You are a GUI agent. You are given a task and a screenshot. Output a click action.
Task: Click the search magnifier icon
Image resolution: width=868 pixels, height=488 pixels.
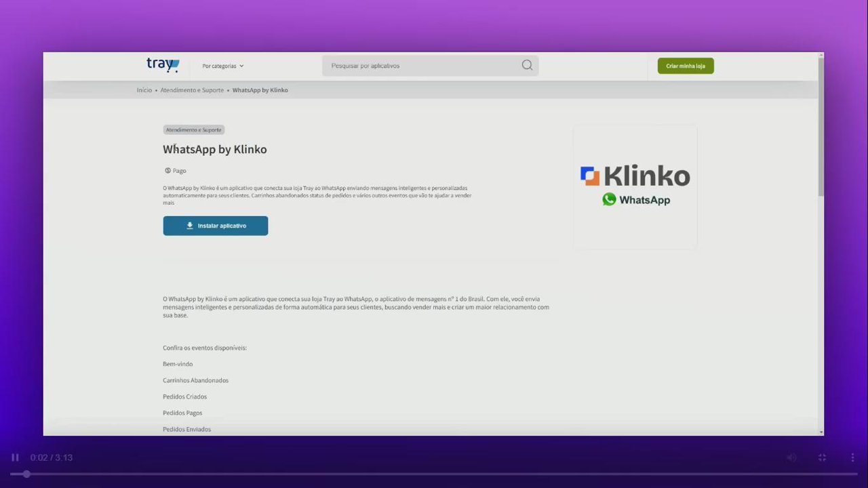click(527, 65)
